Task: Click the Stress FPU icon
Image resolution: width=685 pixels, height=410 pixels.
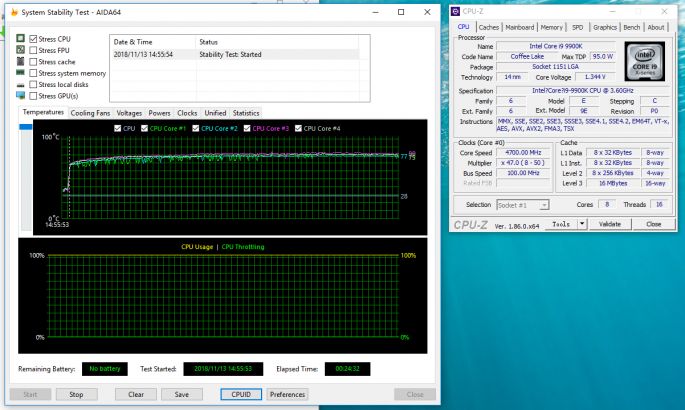Action: click(x=20, y=50)
